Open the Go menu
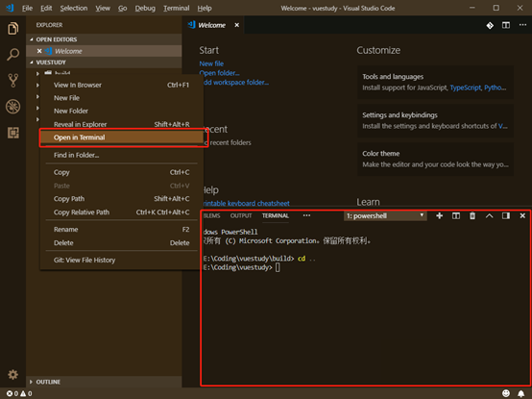The width and height of the screenshot is (532, 399). point(123,8)
